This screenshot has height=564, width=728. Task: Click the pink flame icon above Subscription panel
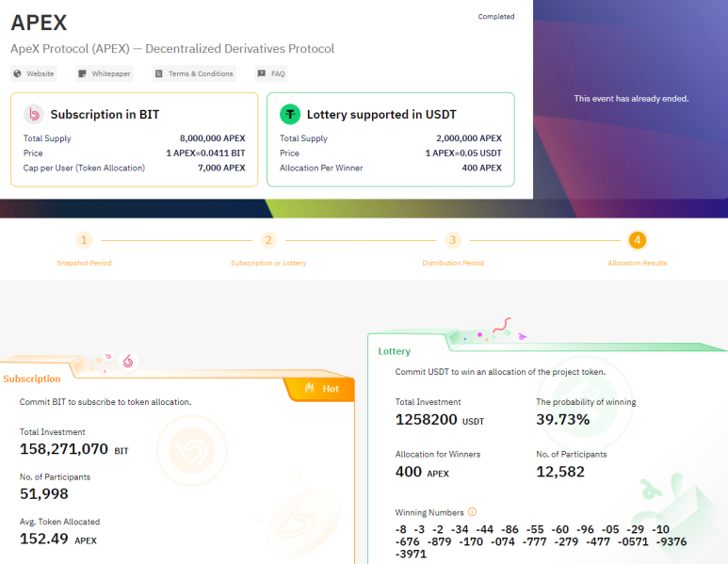(128, 362)
